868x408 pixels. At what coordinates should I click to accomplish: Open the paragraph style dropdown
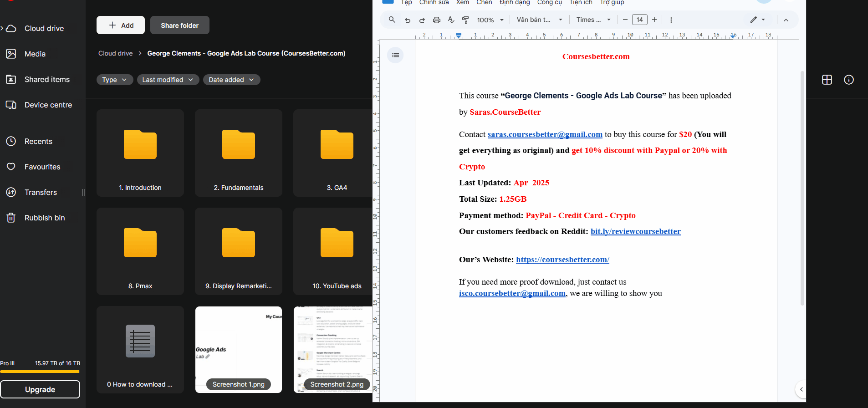point(539,20)
